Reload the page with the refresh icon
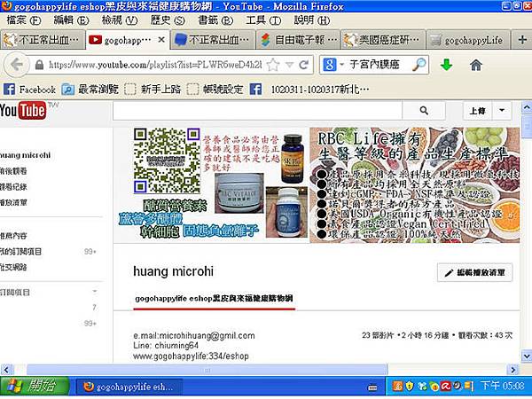532x399 pixels. coord(304,65)
